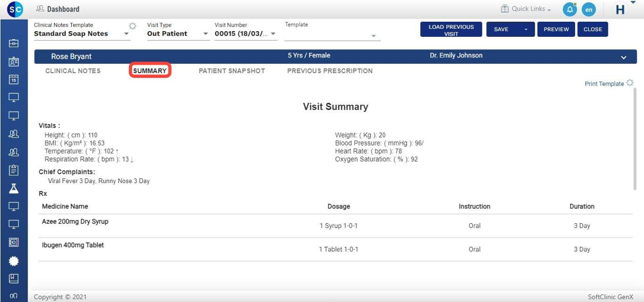Click the people icon beside Dashboard title
Screen dimensions: 644x302
[40, 9]
